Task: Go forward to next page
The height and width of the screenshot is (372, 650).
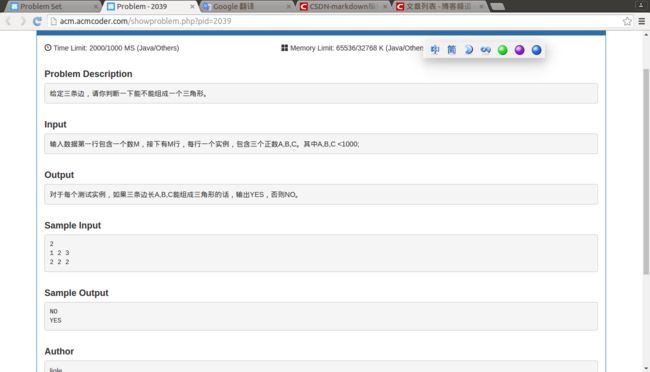Action: 23,21
